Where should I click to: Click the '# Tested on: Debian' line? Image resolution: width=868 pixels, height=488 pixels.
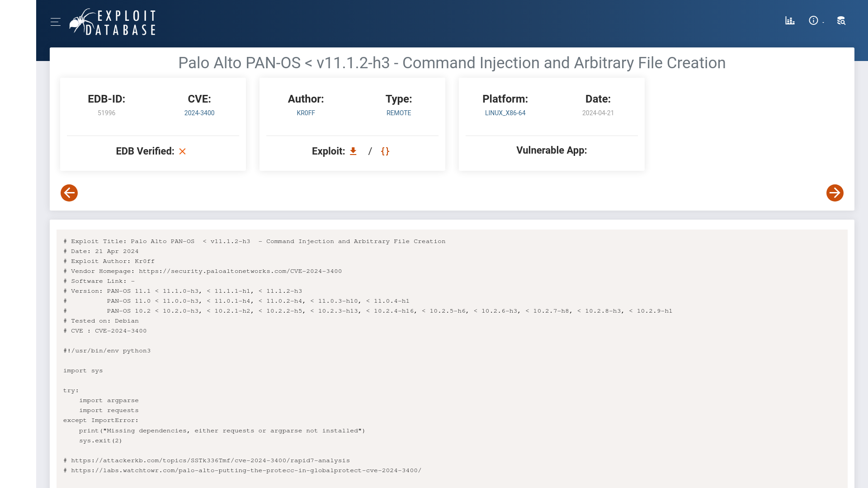(x=101, y=321)
